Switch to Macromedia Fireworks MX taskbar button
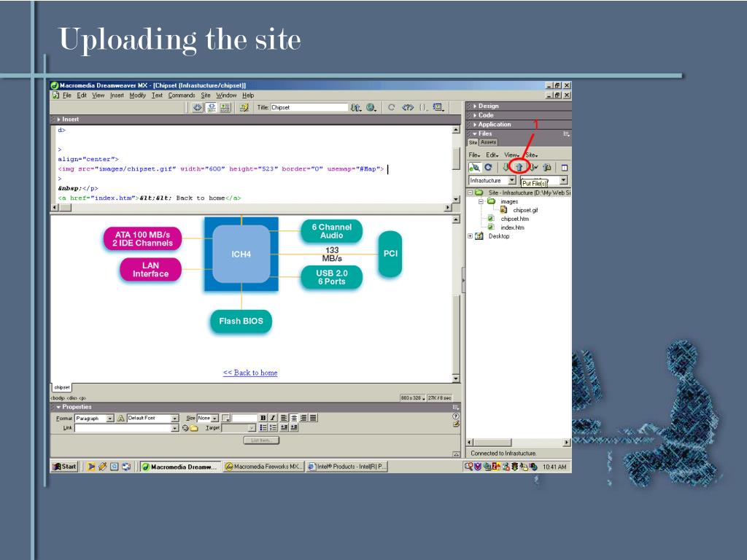 tap(263, 467)
